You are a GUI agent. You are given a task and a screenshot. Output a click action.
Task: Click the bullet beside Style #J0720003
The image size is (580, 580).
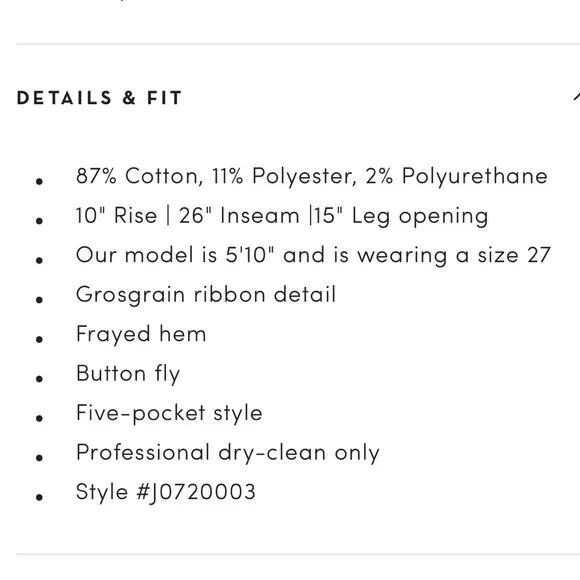click(40, 497)
